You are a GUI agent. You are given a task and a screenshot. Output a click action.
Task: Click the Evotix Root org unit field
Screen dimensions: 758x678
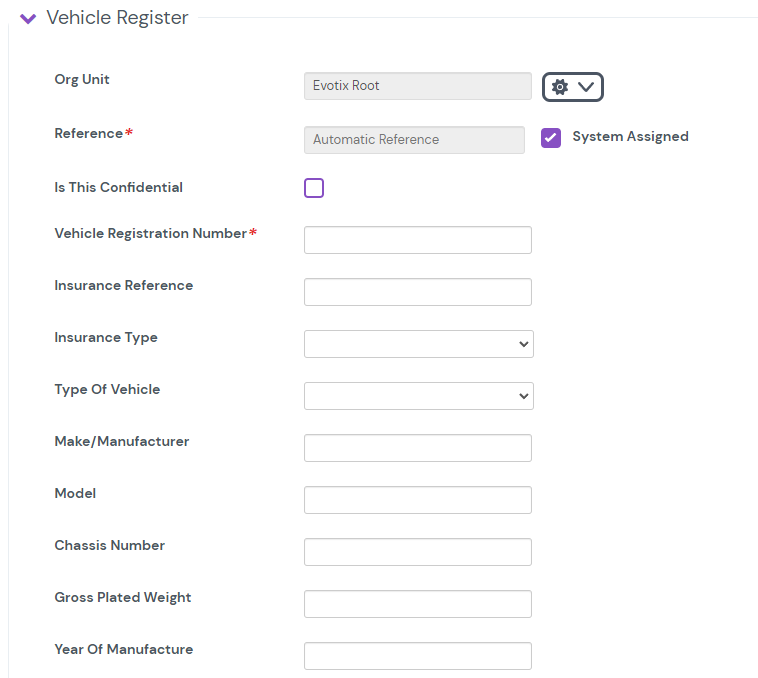tap(418, 86)
